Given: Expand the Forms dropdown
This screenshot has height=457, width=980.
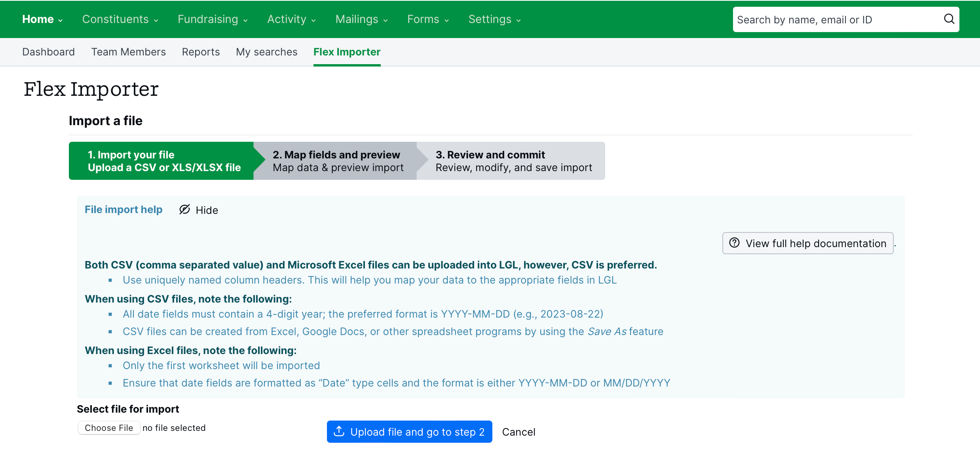Looking at the screenshot, I should [x=428, y=19].
